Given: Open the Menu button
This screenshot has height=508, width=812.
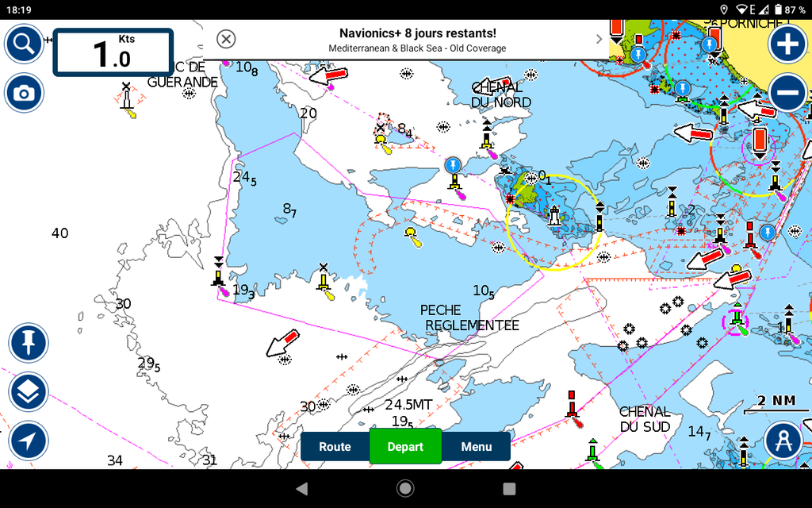Looking at the screenshot, I should click(x=477, y=446).
